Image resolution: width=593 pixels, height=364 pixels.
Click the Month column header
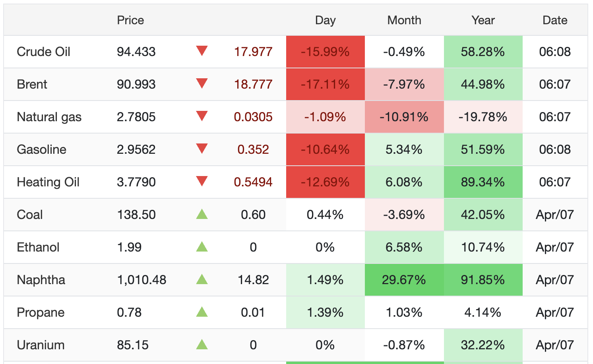[x=404, y=20]
